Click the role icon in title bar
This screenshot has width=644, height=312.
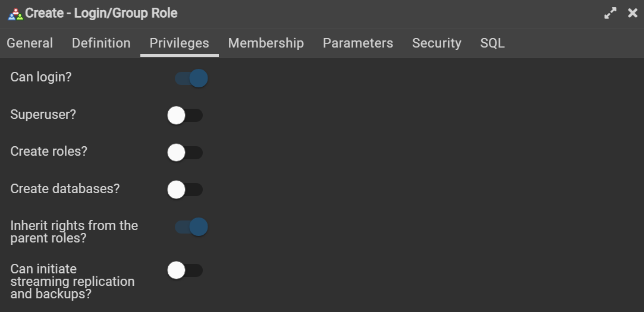[x=15, y=14]
